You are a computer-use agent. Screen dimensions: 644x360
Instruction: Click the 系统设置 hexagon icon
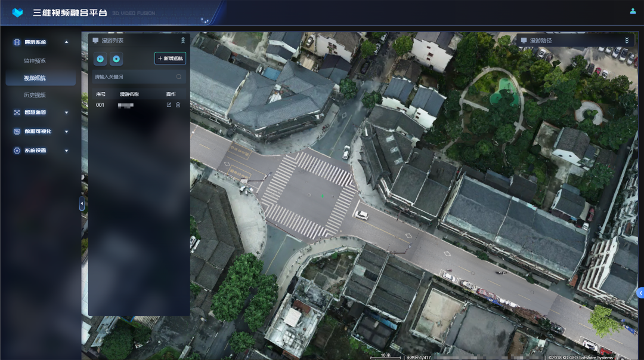click(x=17, y=150)
